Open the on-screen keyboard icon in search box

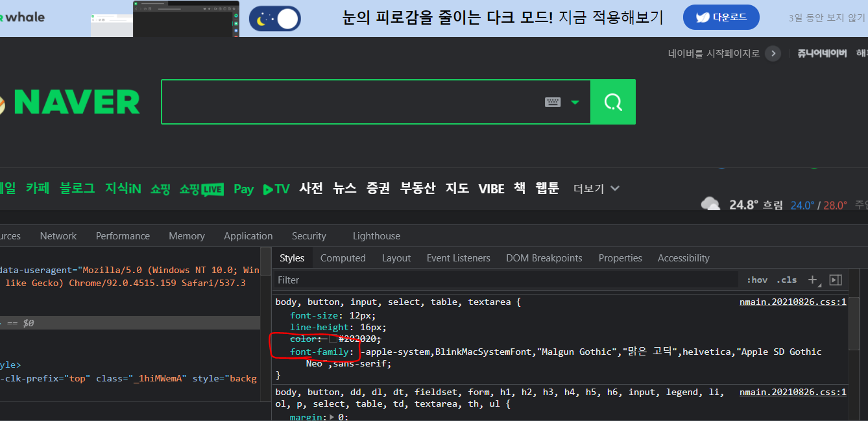coord(553,102)
